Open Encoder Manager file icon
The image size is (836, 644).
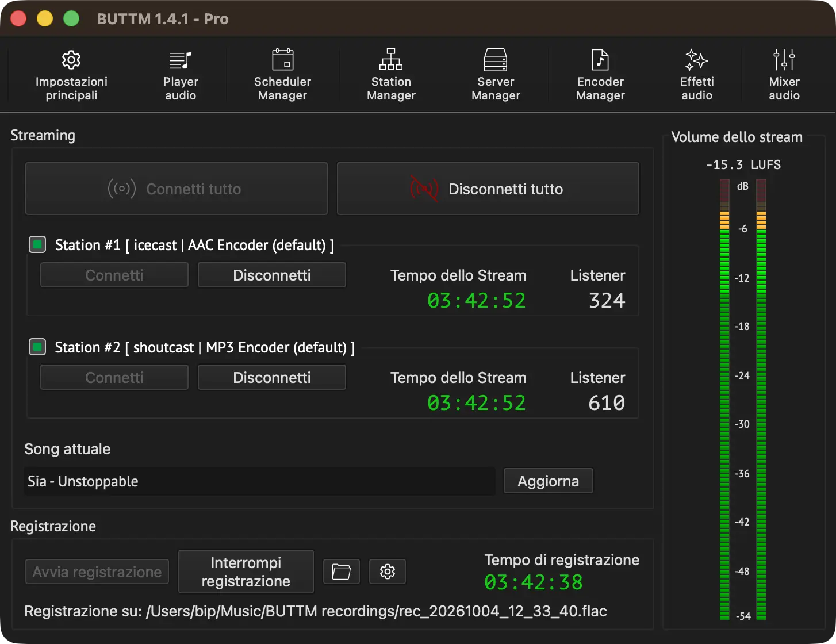pyautogui.click(x=600, y=60)
